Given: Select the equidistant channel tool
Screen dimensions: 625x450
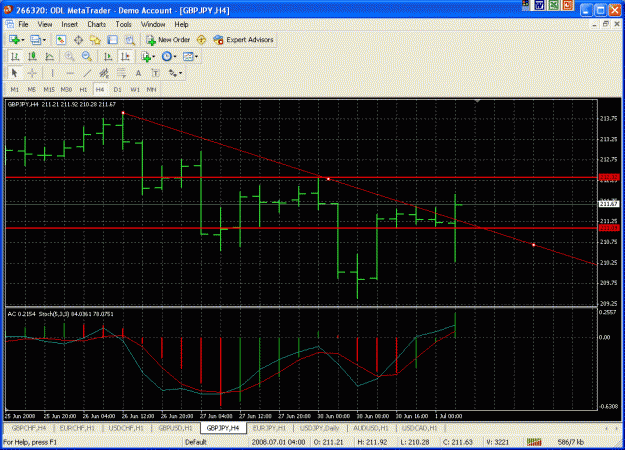Looking at the screenshot, I should [104, 73].
